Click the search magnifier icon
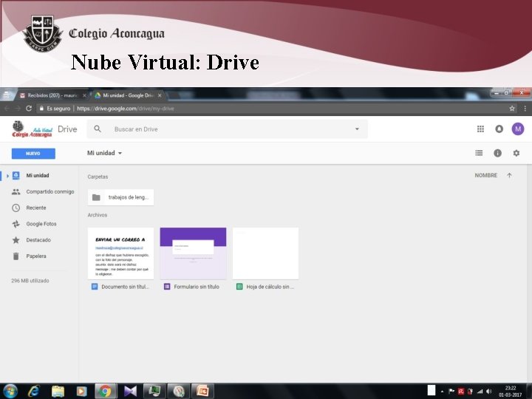 [x=98, y=129]
